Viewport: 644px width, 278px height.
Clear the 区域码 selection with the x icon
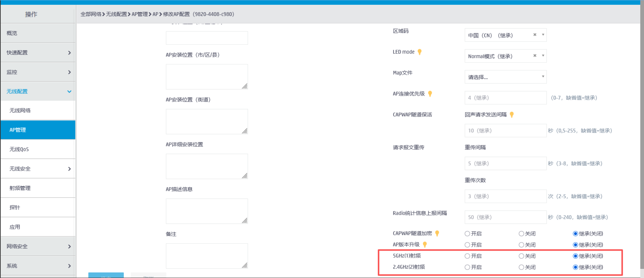tap(535, 35)
